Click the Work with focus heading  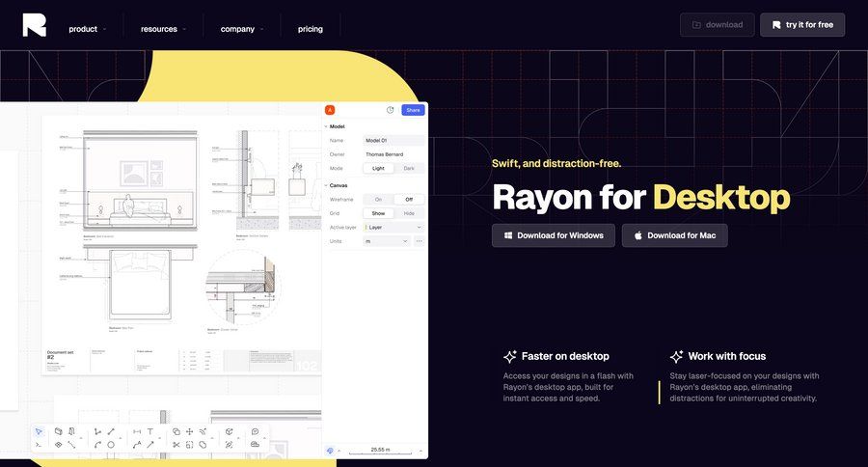click(x=727, y=356)
